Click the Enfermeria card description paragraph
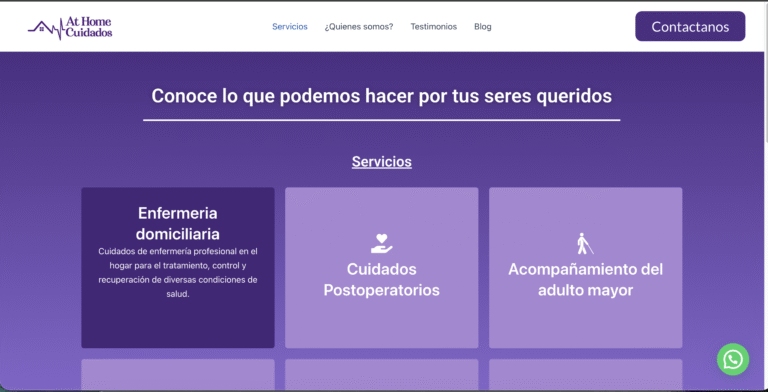768x392 pixels. tap(178, 273)
